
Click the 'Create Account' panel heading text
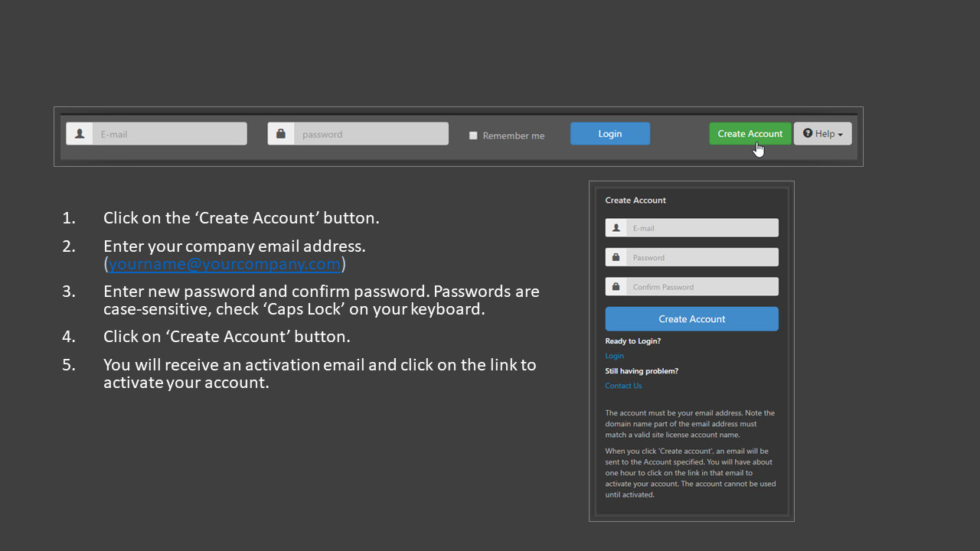tap(635, 201)
